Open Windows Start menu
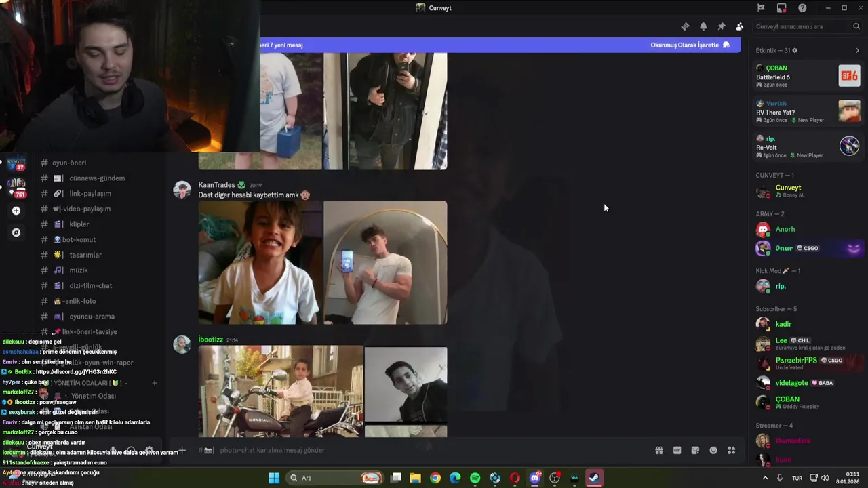Screen dimensions: 868x488 pos(274,478)
